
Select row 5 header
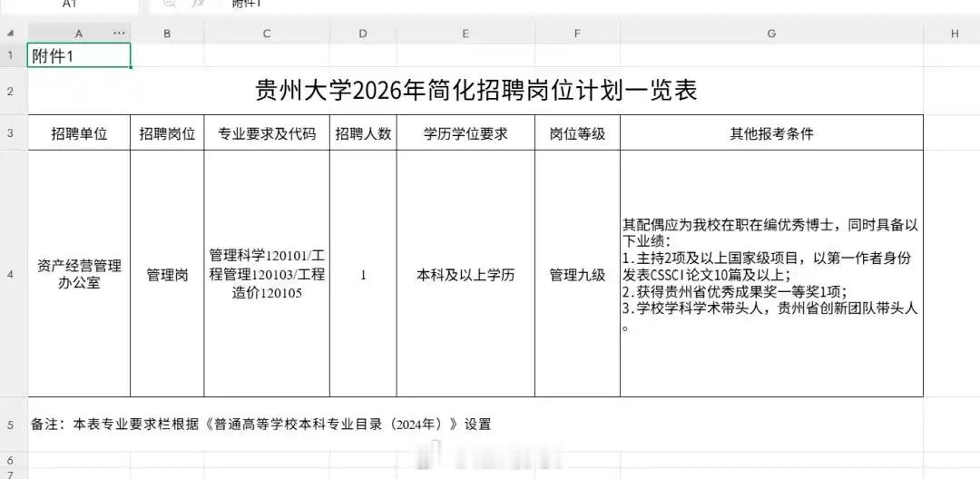click(x=11, y=425)
